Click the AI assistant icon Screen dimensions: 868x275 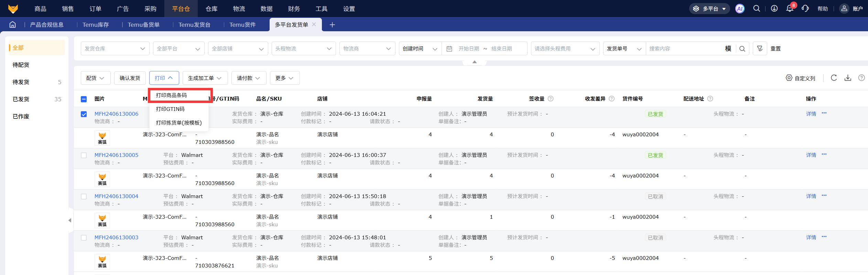click(x=740, y=9)
